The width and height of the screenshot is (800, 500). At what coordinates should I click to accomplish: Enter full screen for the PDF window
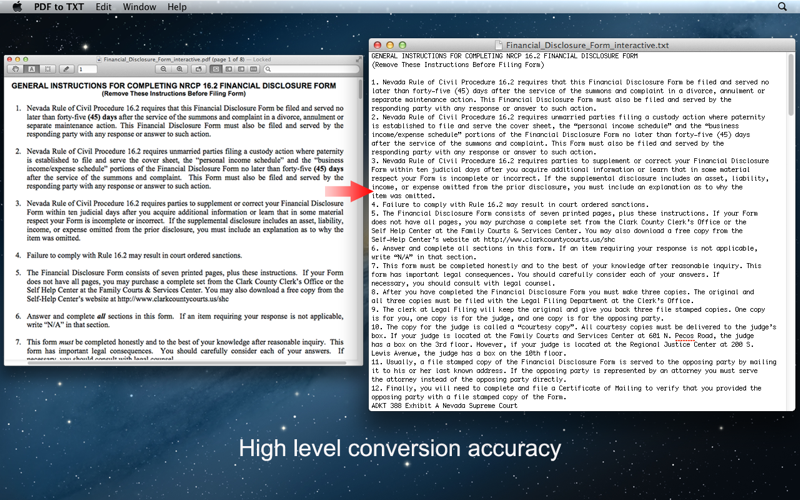(359, 59)
